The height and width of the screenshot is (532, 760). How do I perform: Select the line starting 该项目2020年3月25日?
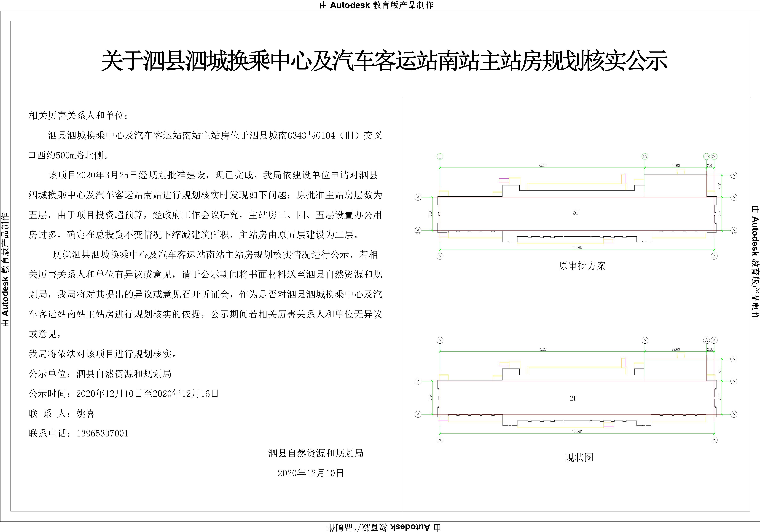[x=213, y=175]
